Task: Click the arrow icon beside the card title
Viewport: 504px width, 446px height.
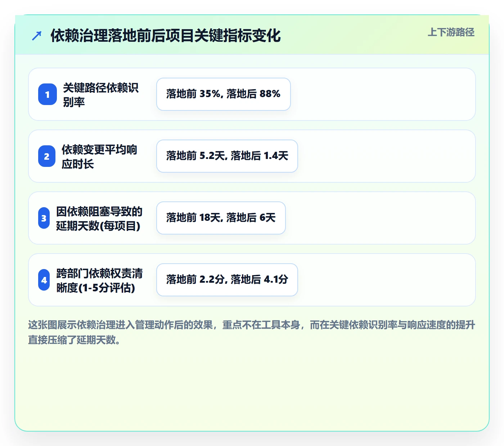Action: [37, 36]
